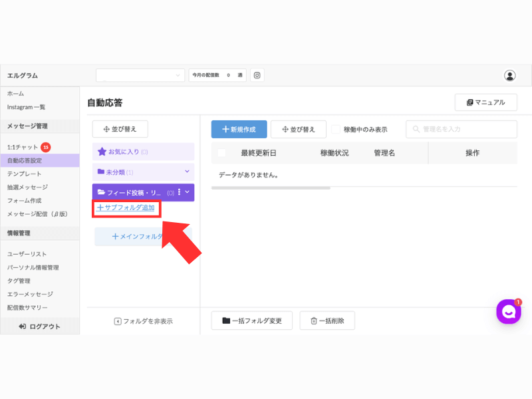Select テンプレート in the sidebar menu
532x399 pixels.
pyautogui.click(x=25, y=174)
